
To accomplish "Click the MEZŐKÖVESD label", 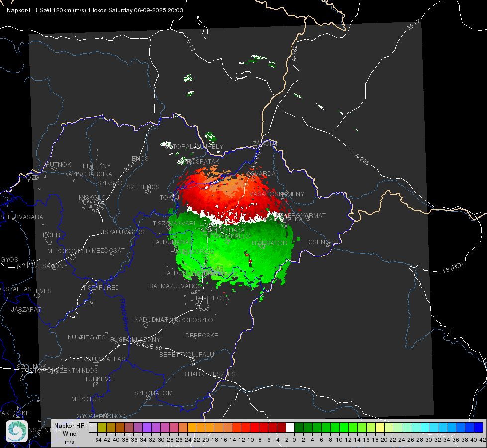I will tap(68, 251).
